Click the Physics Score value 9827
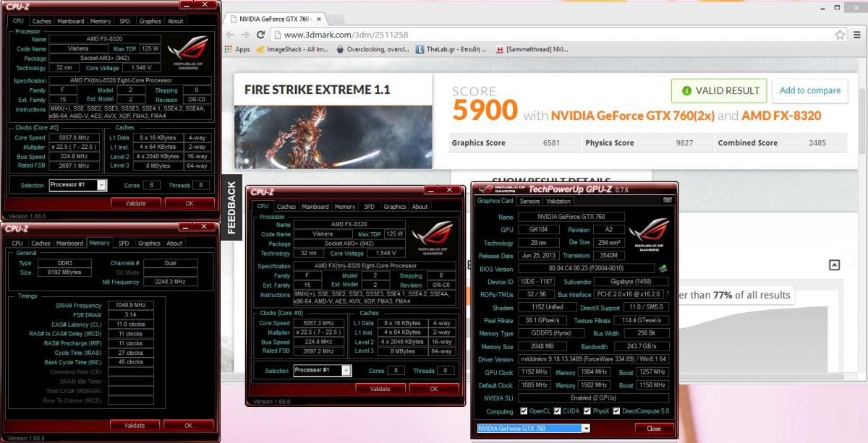The width and height of the screenshot is (868, 443). pos(684,143)
